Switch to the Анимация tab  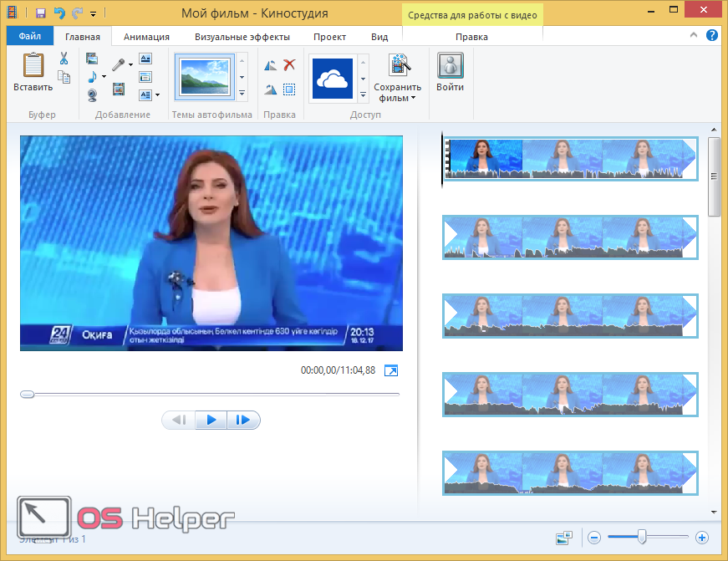pos(146,37)
